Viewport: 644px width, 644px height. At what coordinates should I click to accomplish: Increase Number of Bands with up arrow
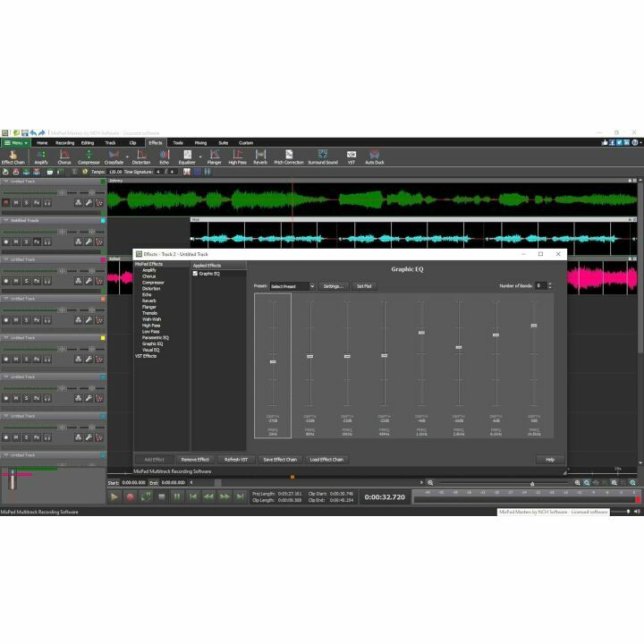550,284
